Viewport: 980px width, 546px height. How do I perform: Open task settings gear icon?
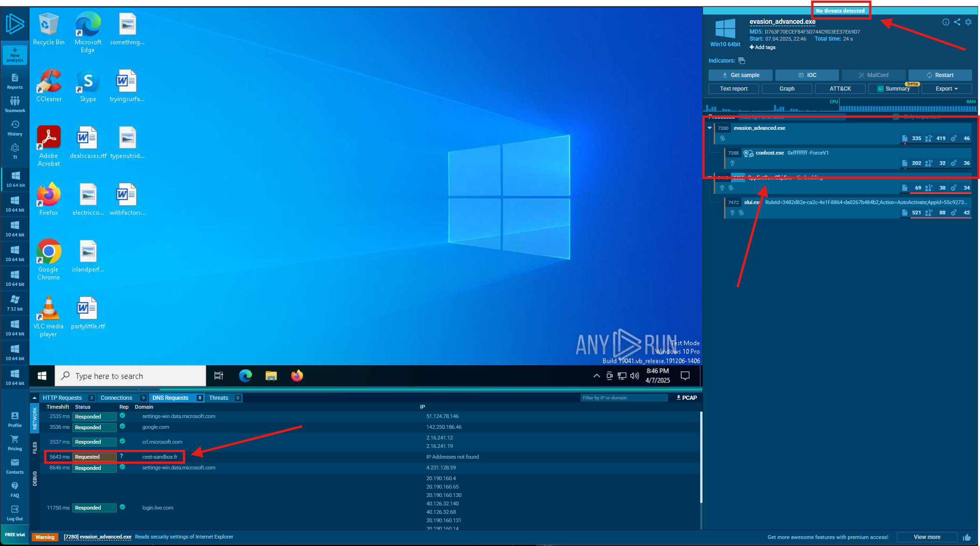point(968,22)
